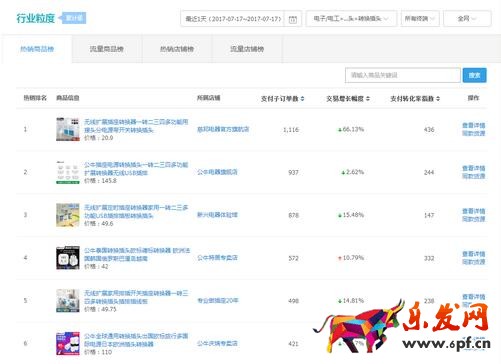The width and height of the screenshot is (501, 364).
Task: Click 查看详情 for the 937 orders row
Action: [474, 168]
